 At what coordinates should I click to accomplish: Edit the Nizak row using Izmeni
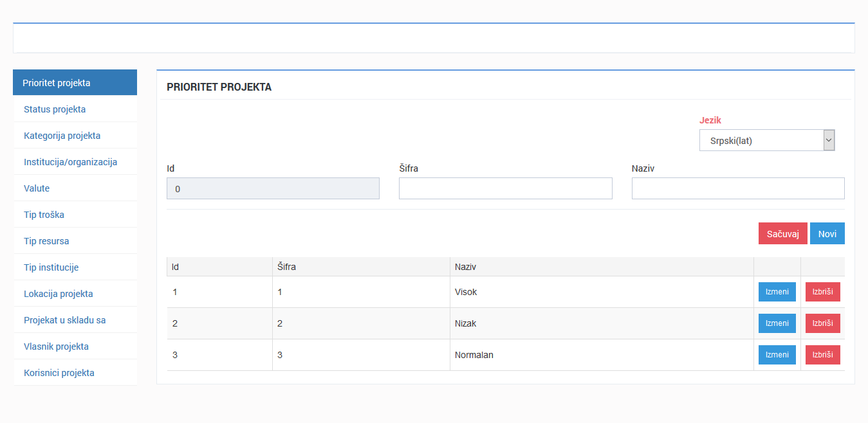[777, 323]
